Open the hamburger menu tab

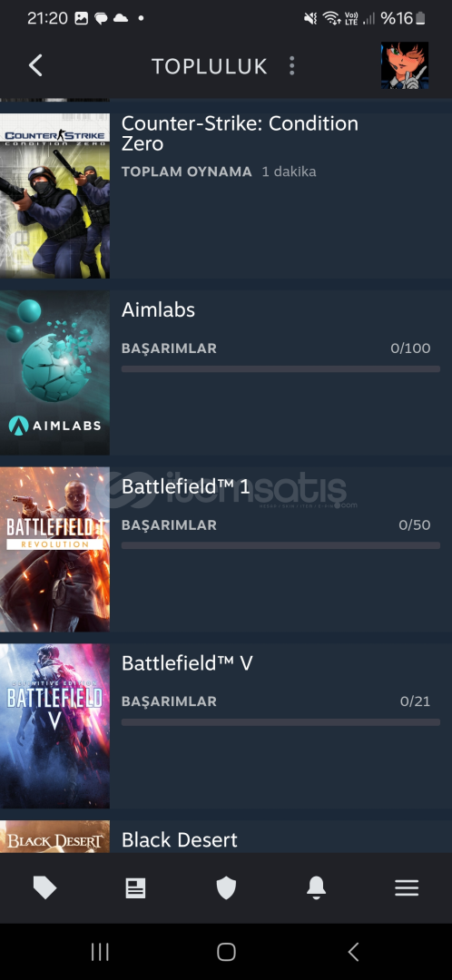point(407,888)
